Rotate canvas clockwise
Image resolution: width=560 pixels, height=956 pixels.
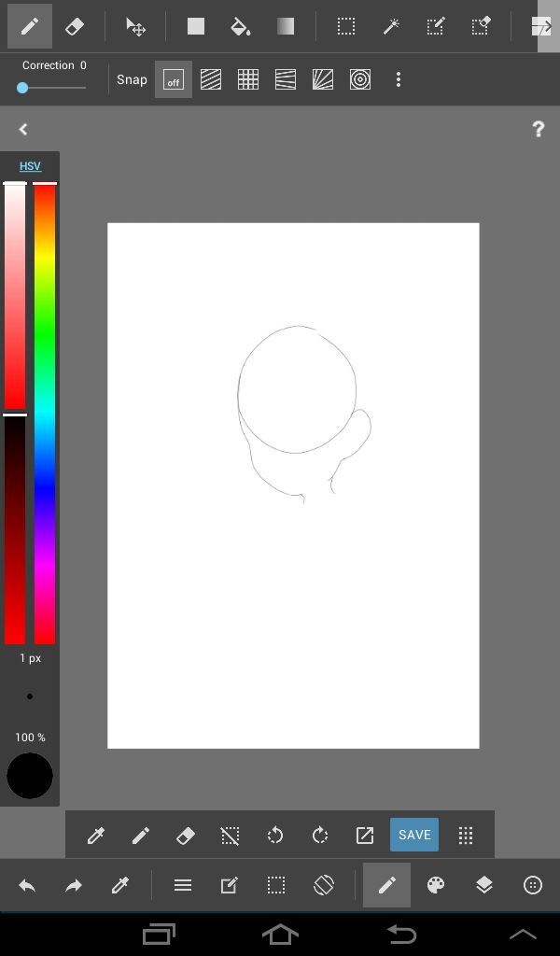(320, 835)
